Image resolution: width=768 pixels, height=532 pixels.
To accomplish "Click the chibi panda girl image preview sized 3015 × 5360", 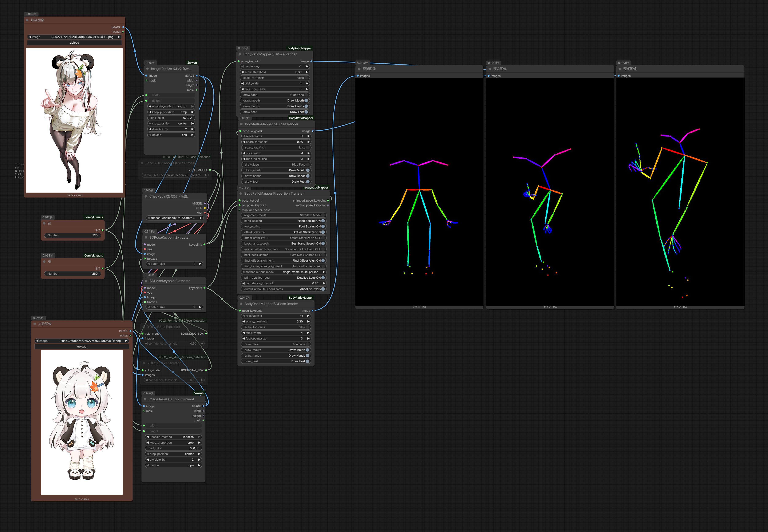I will pos(82,422).
